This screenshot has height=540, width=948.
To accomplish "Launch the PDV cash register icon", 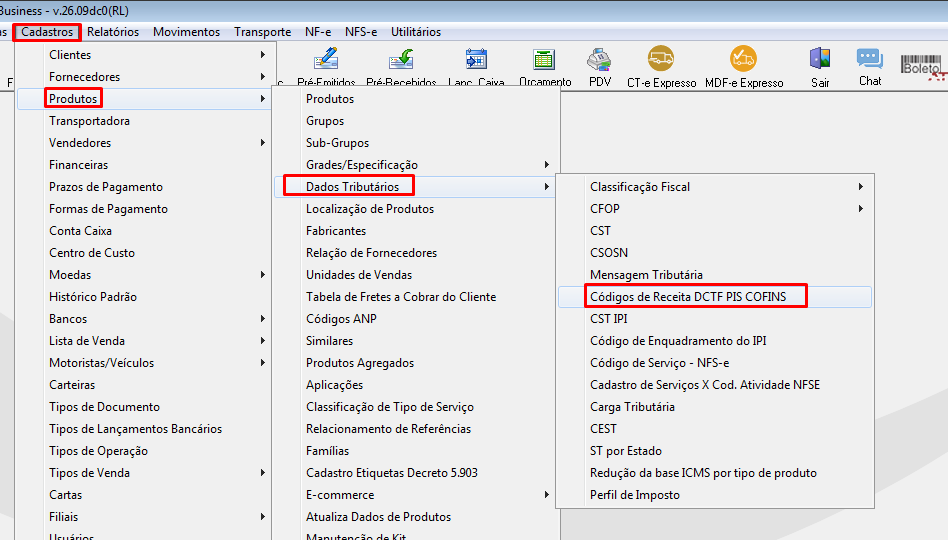I will (x=599, y=59).
